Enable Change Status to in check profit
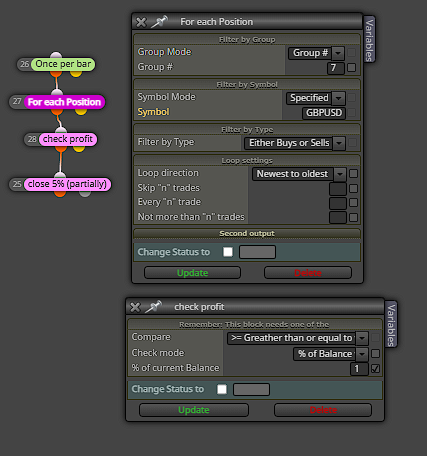This screenshot has height=456, width=427. click(222, 389)
